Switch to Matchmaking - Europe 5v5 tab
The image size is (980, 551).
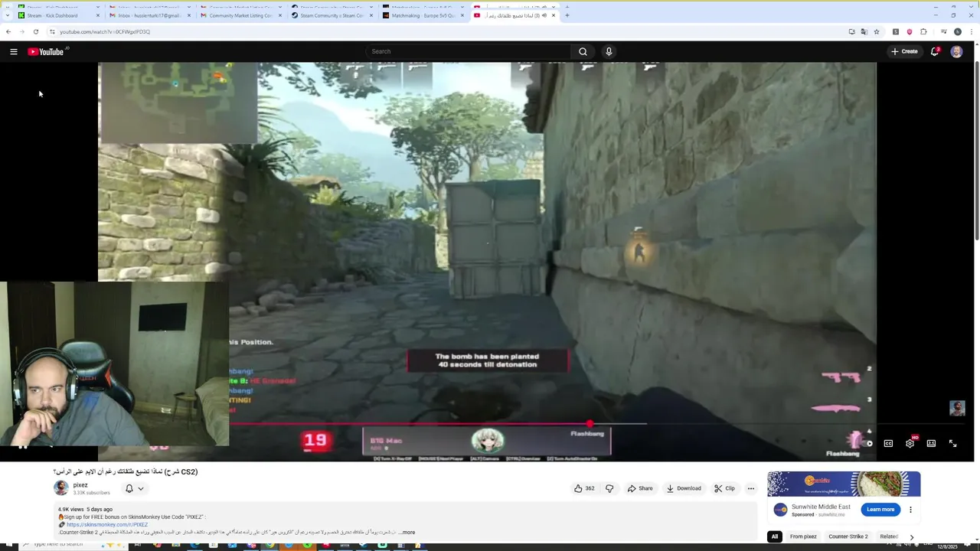point(421,15)
